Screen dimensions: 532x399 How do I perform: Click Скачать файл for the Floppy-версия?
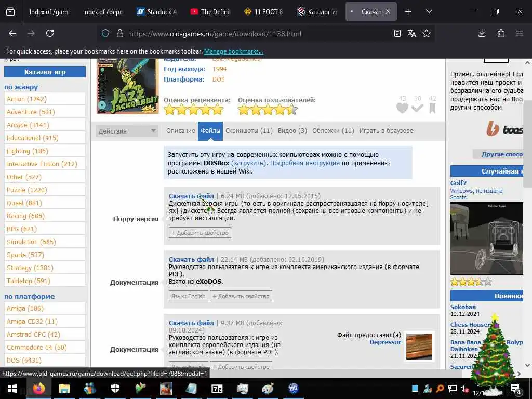pyautogui.click(x=191, y=196)
